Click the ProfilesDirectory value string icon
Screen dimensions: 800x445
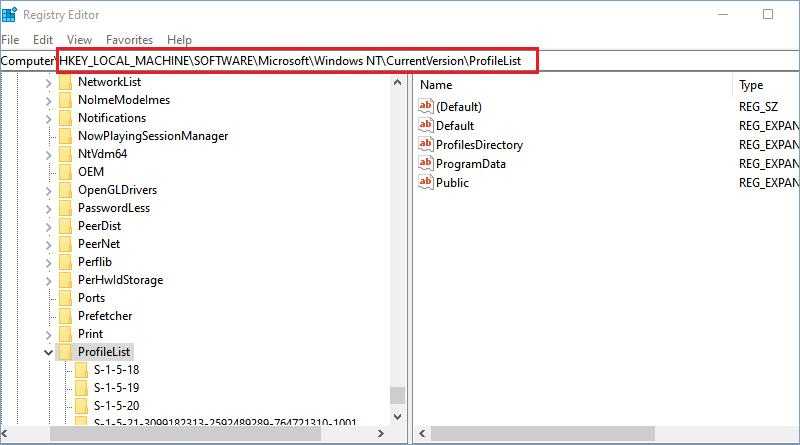(426, 144)
